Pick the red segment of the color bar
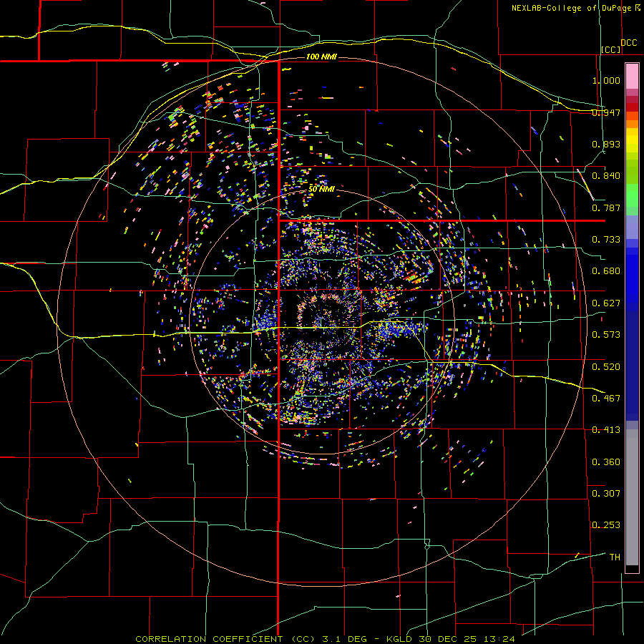 point(632,107)
